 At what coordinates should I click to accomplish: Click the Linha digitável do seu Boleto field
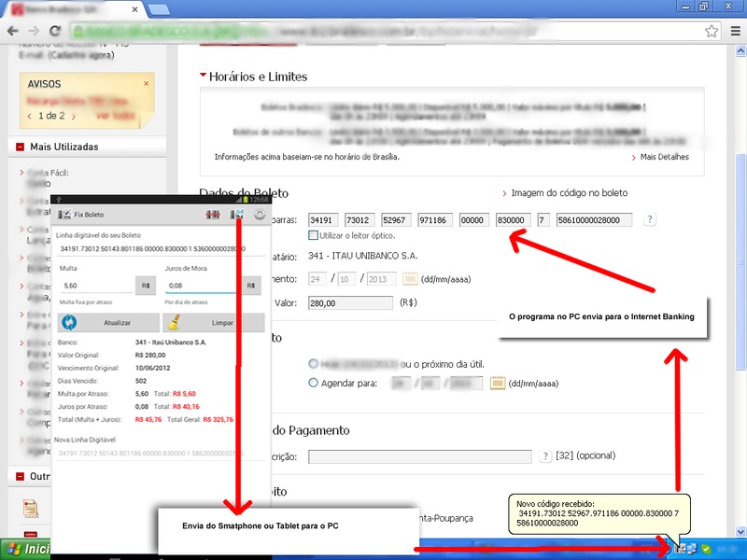point(161,248)
